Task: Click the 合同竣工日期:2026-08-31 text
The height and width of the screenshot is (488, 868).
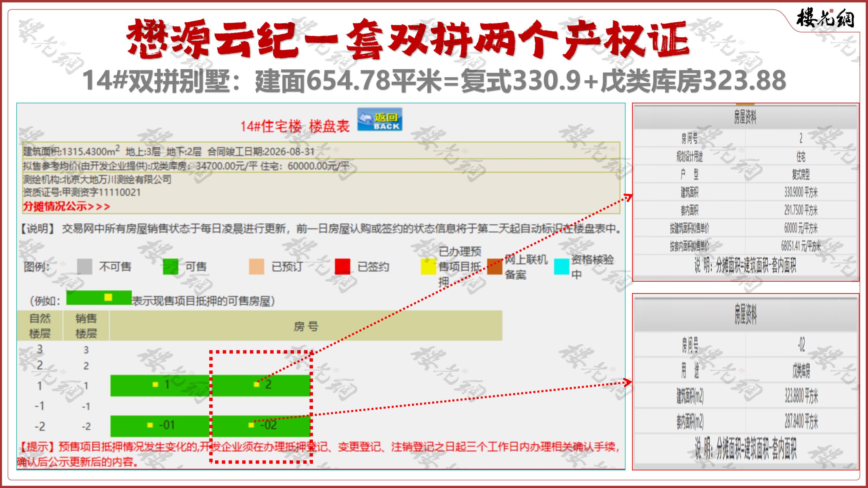Action: point(261,151)
